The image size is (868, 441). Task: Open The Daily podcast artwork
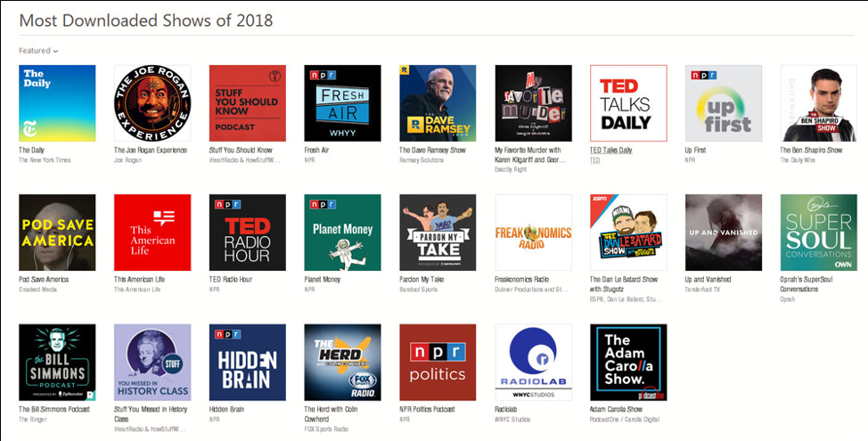click(x=57, y=103)
